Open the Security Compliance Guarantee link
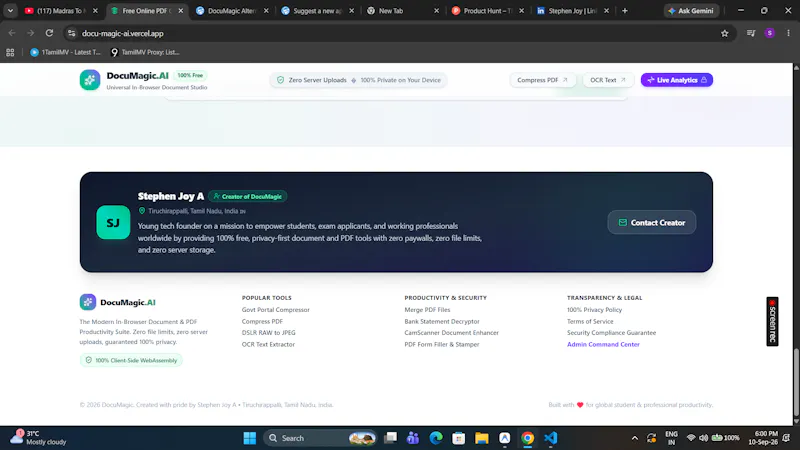Viewport: 800px width, 450px height. pyautogui.click(x=611, y=333)
